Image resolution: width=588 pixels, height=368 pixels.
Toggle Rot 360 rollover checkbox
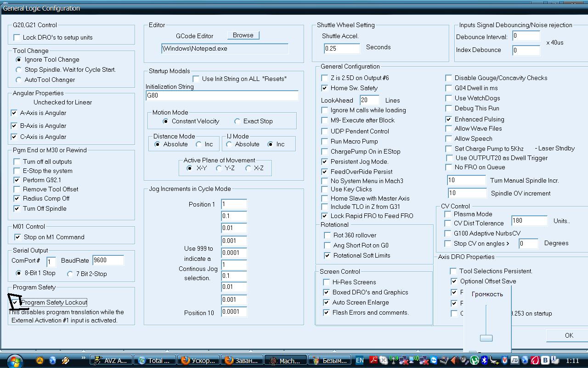(x=328, y=235)
